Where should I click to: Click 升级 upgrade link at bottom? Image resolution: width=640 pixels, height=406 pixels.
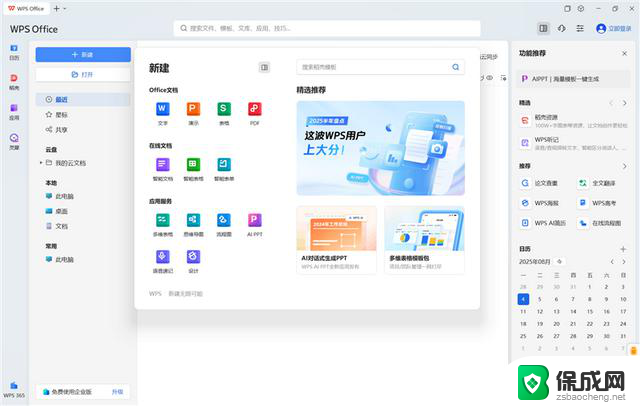(117, 392)
